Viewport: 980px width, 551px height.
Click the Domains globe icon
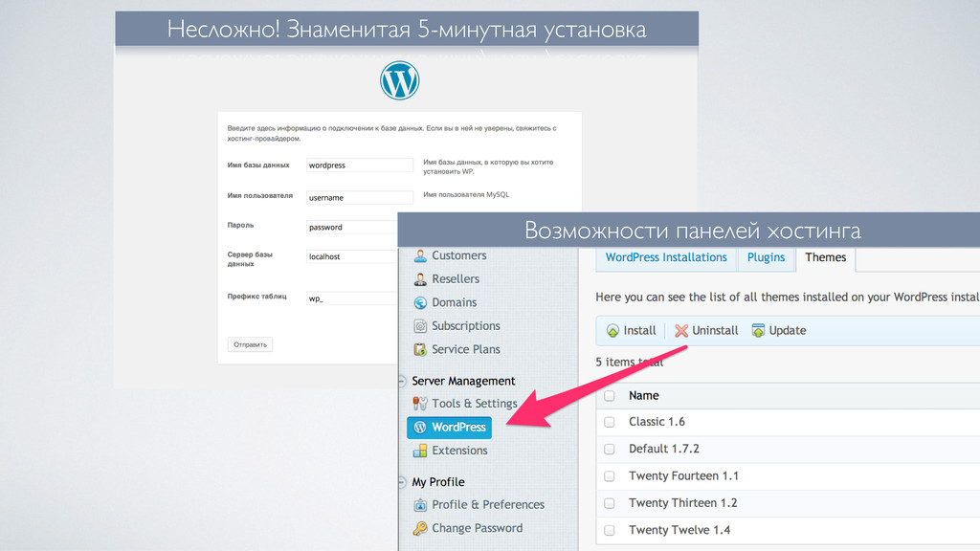tap(420, 302)
